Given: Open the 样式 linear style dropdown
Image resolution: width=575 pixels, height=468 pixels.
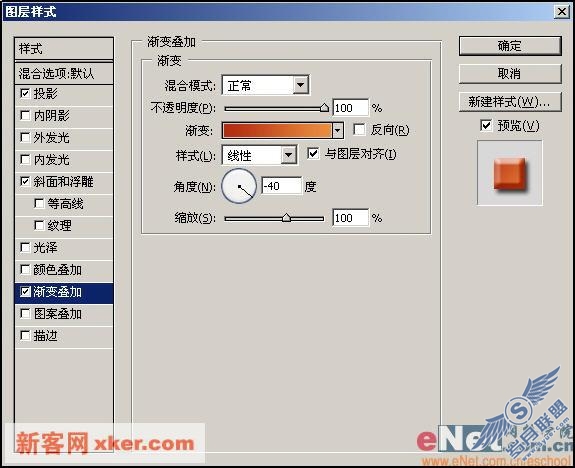Looking at the screenshot, I should click(289, 155).
